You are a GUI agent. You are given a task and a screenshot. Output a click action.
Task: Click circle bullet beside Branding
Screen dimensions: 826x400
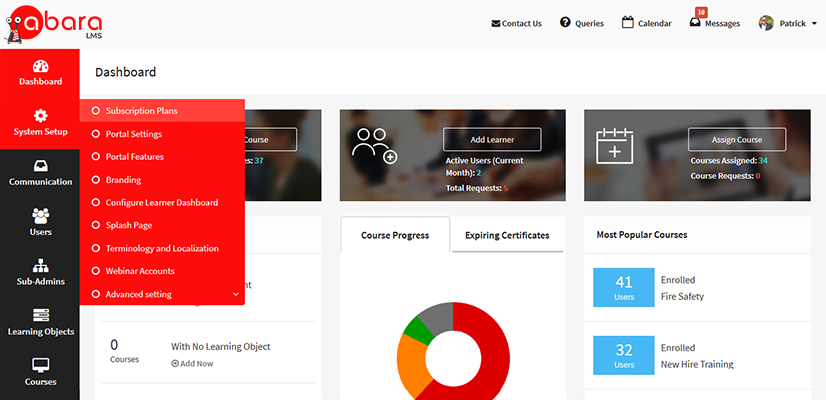(95, 180)
